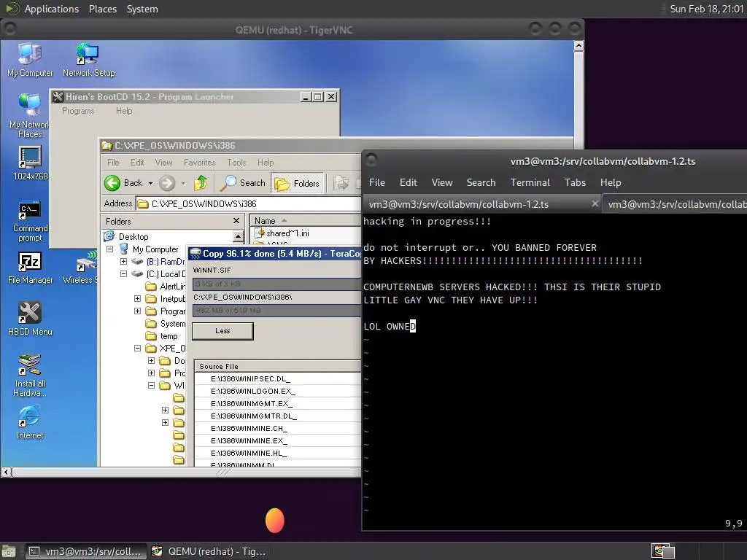Click Explorer Forward arrow button
The image size is (747, 560).
click(x=167, y=183)
